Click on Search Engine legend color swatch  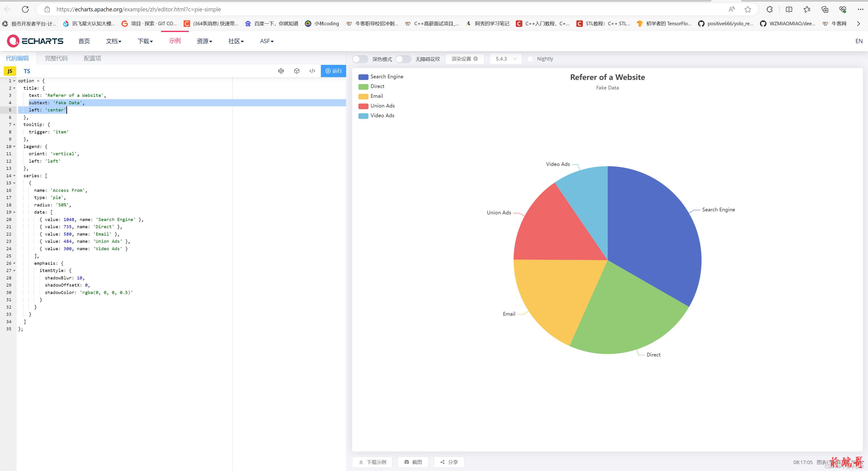(363, 76)
